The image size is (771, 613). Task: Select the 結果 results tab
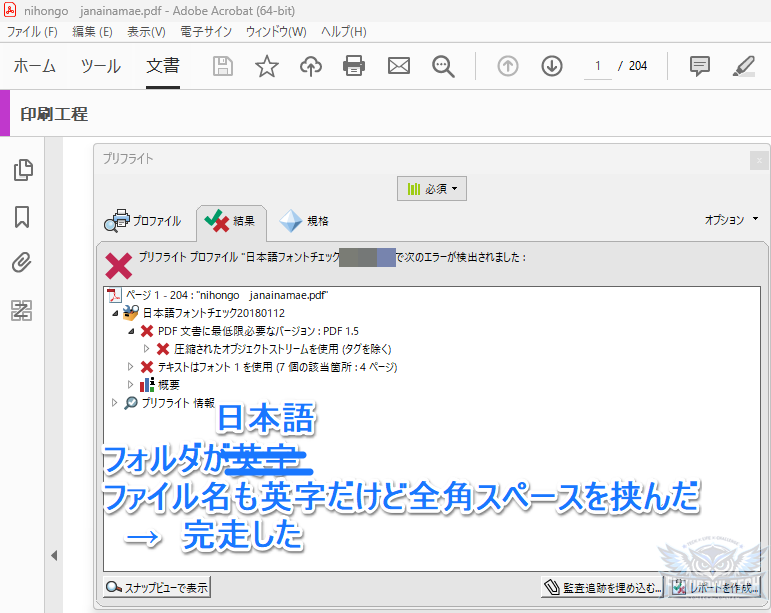[231, 222]
